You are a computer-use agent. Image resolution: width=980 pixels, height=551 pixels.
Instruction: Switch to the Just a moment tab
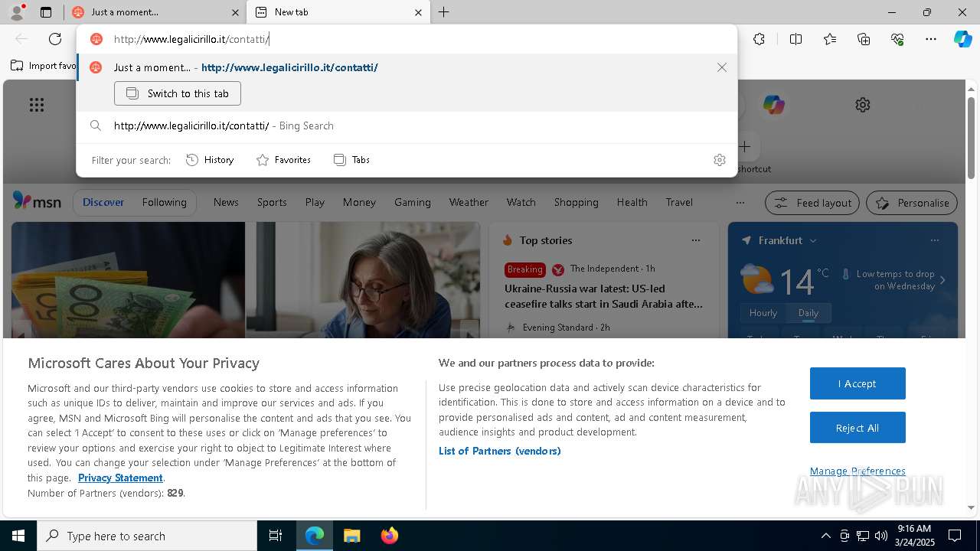pyautogui.click(x=156, y=12)
